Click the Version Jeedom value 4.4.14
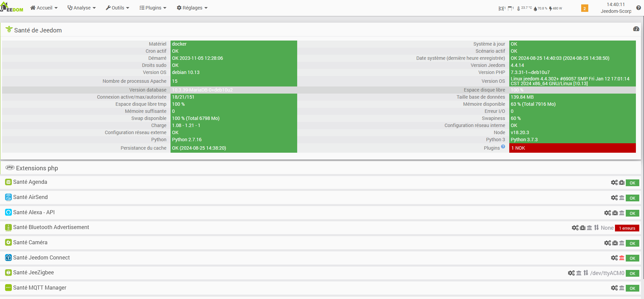The height and width of the screenshot is (299, 644). [572, 65]
